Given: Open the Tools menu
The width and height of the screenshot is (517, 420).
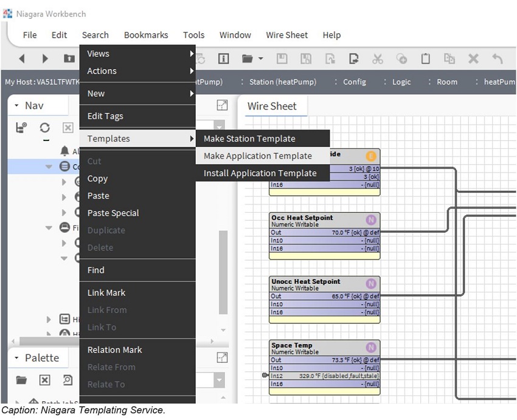Looking at the screenshot, I should click(194, 35).
